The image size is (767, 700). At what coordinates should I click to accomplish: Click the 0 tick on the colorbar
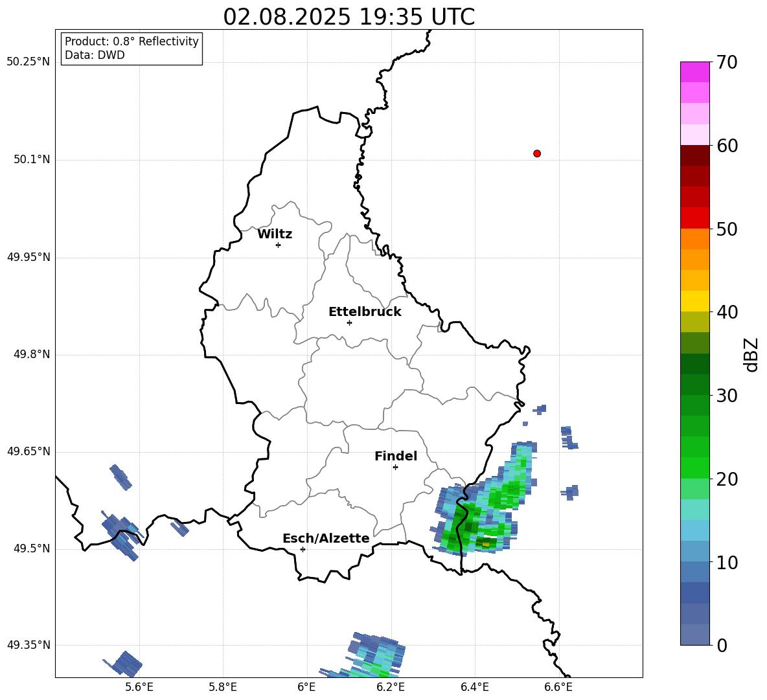(x=722, y=645)
